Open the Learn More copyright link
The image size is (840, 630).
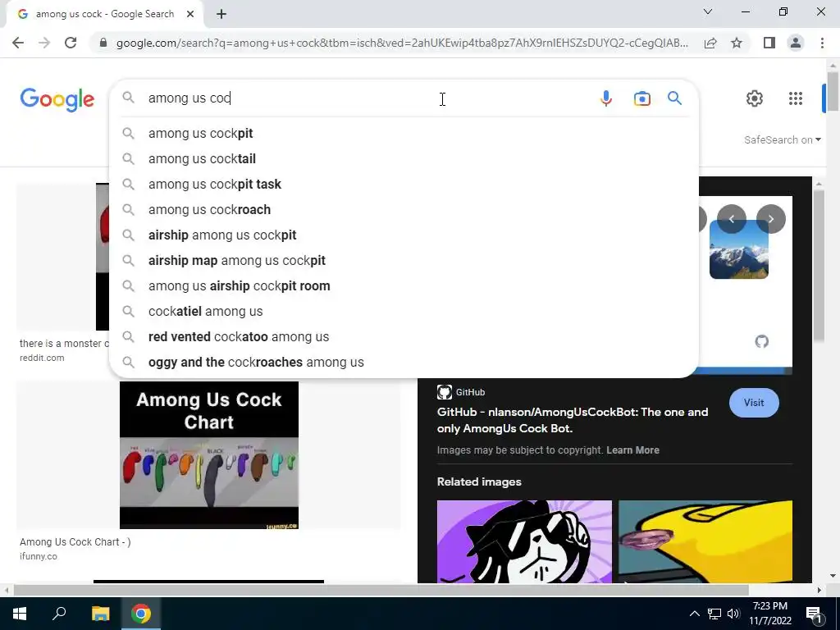[x=632, y=450]
